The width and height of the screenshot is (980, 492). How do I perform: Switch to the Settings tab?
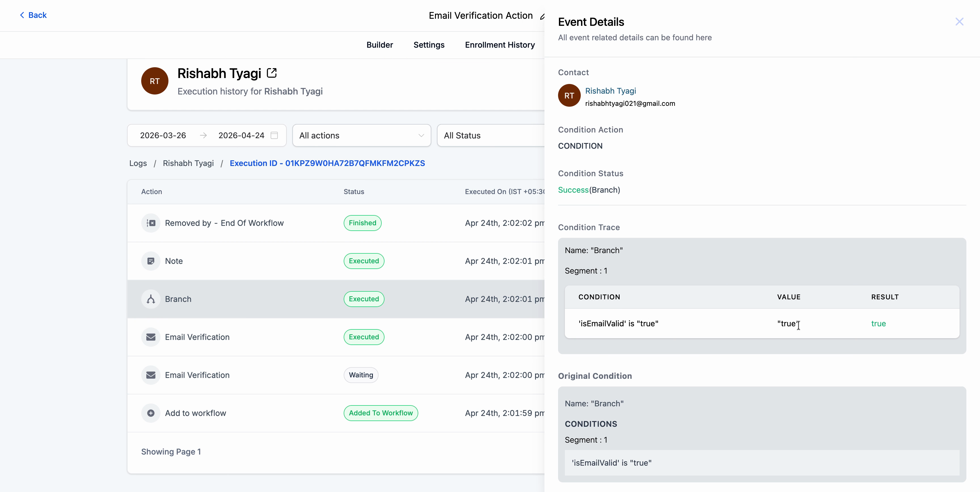point(429,45)
